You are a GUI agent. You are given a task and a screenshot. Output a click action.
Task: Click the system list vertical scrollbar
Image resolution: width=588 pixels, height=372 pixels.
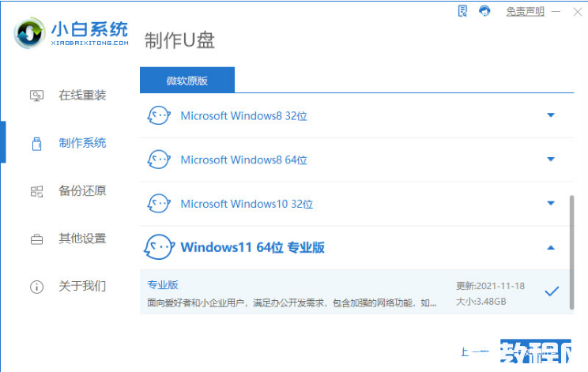pyautogui.click(x=571, y=252)
